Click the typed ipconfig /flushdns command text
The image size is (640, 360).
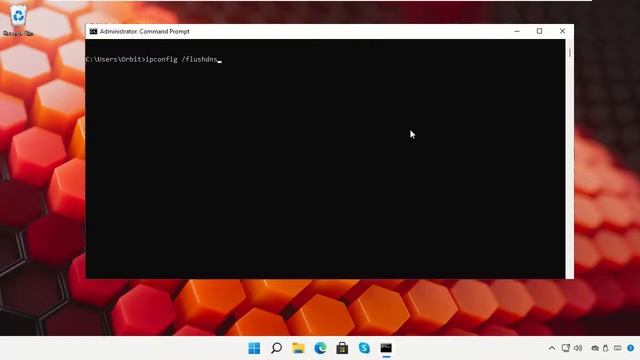pos(182,59)
